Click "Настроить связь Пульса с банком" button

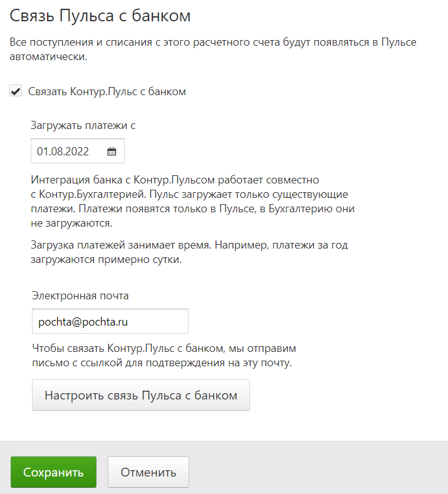click(141, 395)
